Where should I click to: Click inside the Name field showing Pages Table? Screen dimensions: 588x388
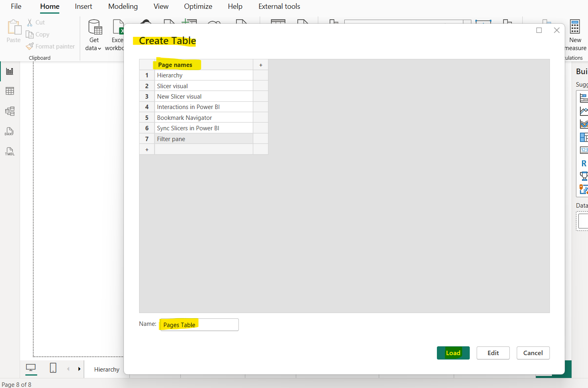[198, 325]
